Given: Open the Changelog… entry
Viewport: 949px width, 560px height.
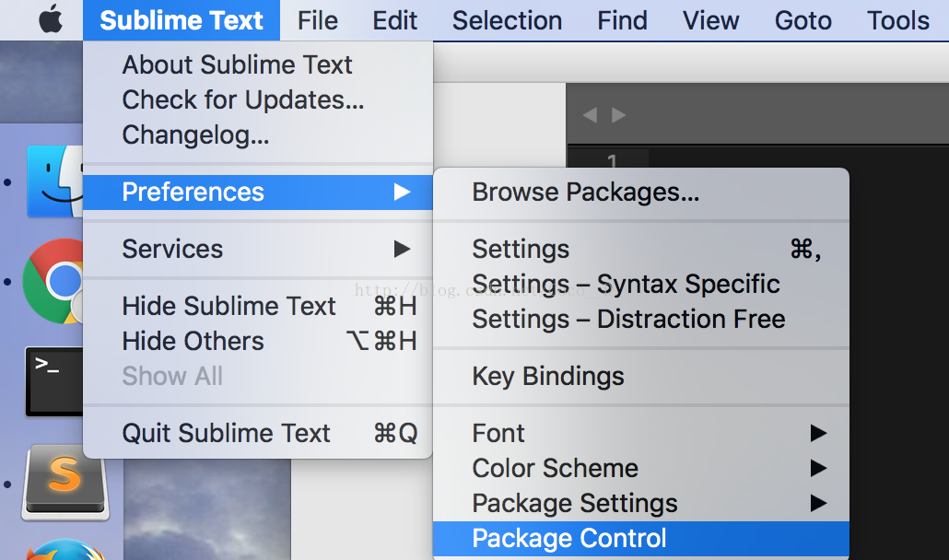Looking at the screenshot, I should (x=258, y=134).
